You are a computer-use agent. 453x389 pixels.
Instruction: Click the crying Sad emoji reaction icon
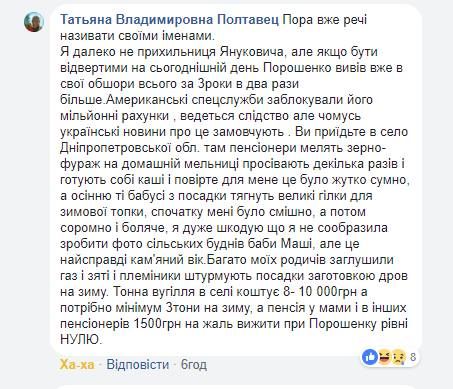[x=398, y=357]
